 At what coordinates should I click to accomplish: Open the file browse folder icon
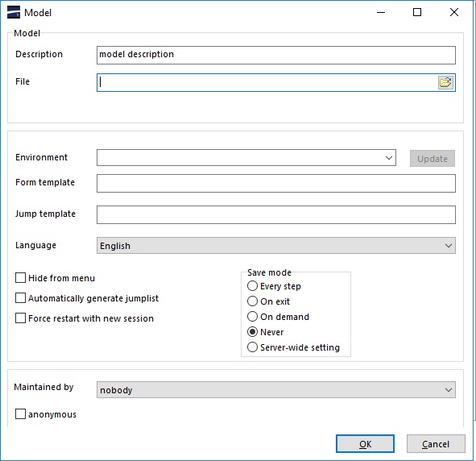445,82
